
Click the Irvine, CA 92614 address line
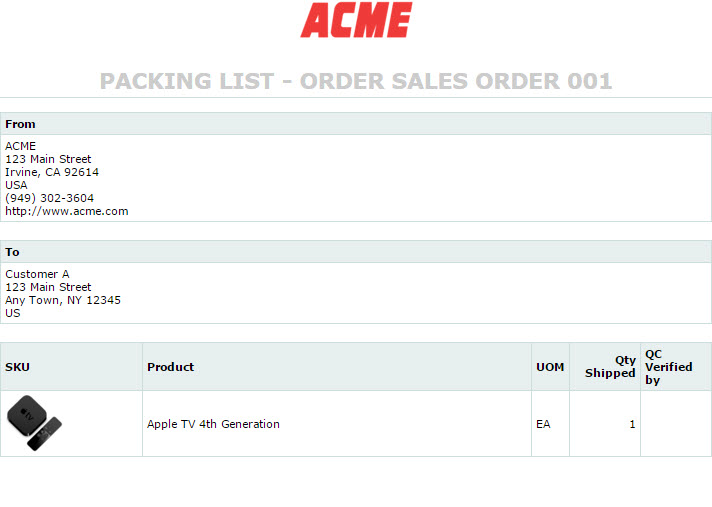(52, 172)
